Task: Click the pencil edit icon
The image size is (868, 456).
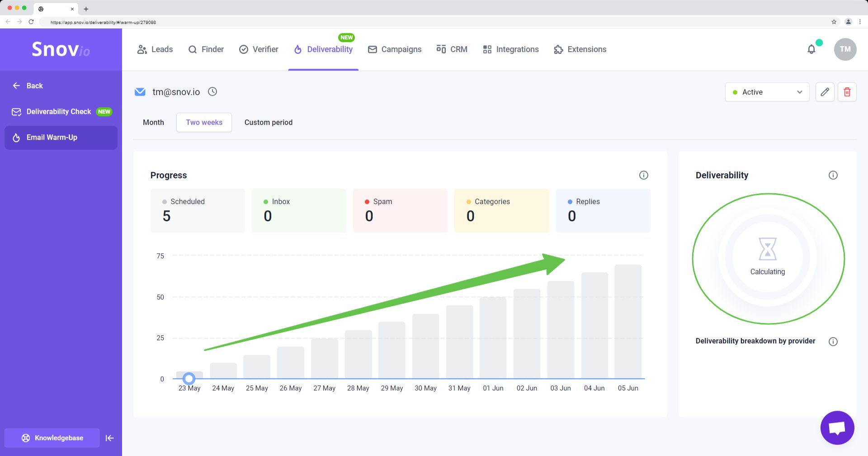Action: click(x=825, y=92)
